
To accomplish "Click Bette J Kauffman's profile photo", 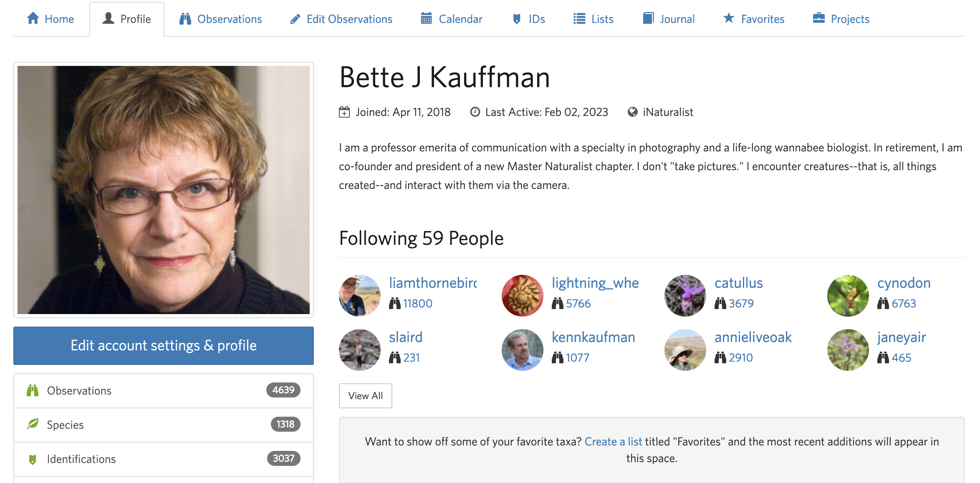I will pyautogui.click(x=163, y=190).
